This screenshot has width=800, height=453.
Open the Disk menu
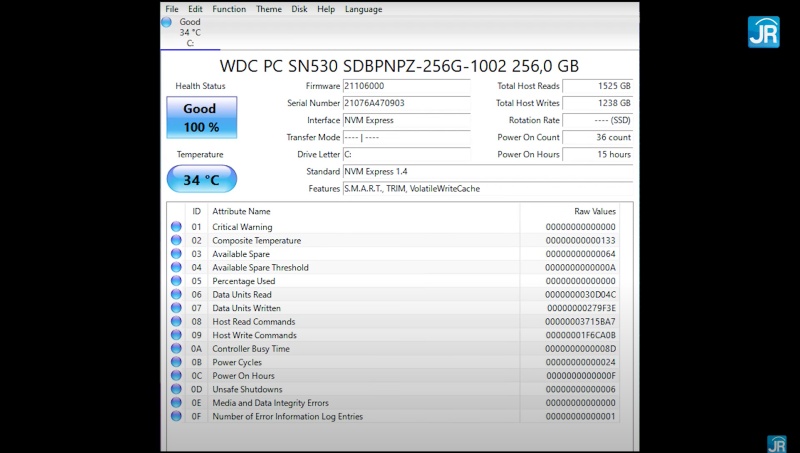299,9
